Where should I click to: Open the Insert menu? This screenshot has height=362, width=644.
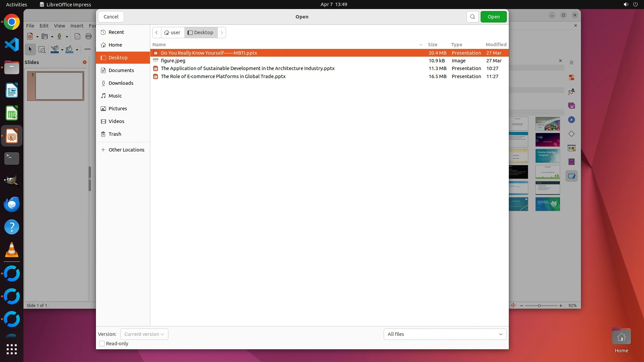(x=77, y=26)
